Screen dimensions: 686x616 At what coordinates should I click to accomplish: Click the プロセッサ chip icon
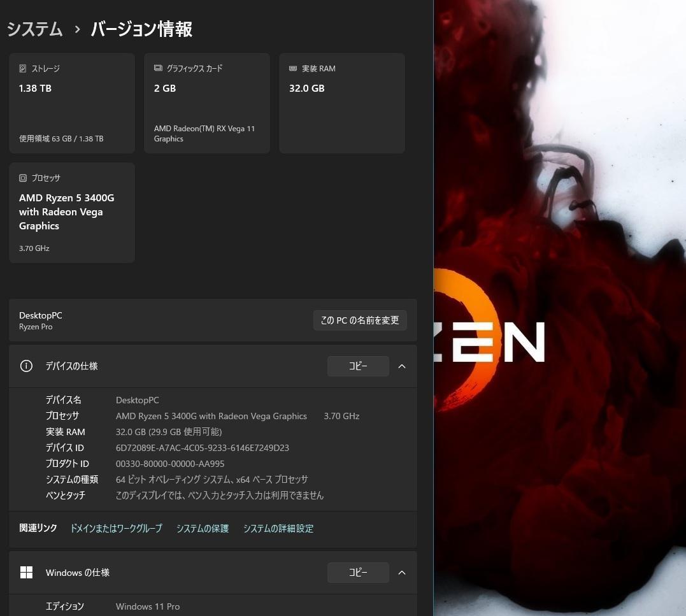(22, 178)
